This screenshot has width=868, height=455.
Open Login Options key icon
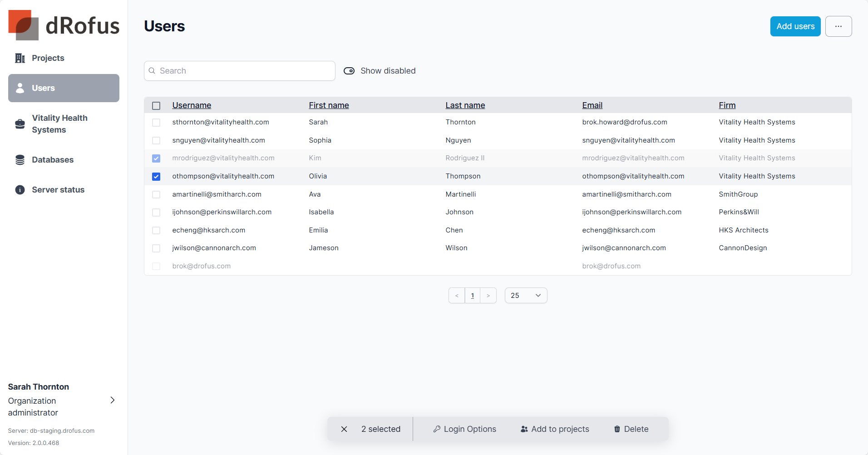pos(437,429)
